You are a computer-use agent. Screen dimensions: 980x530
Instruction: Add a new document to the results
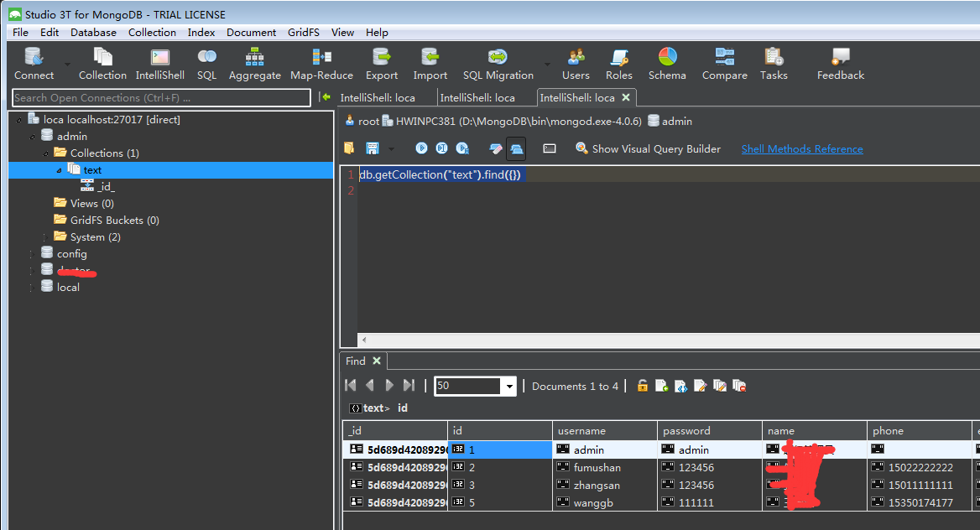(x=661, y=385)
